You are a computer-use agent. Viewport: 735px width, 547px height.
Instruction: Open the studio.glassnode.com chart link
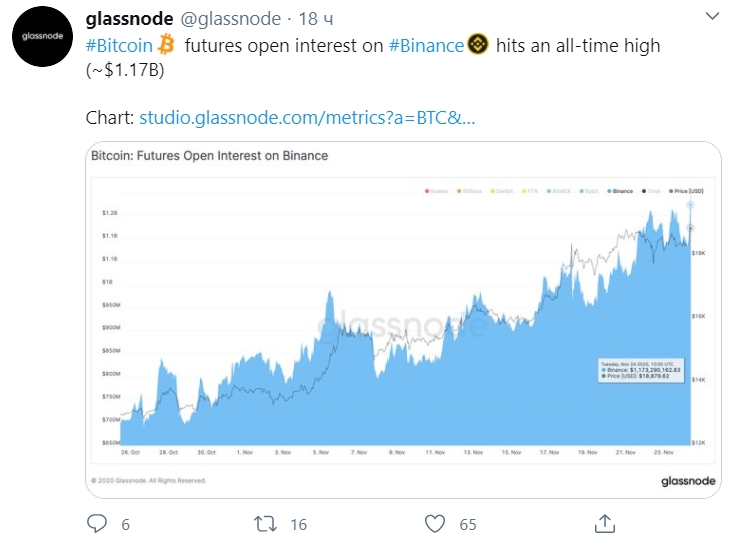pos(307,117)
